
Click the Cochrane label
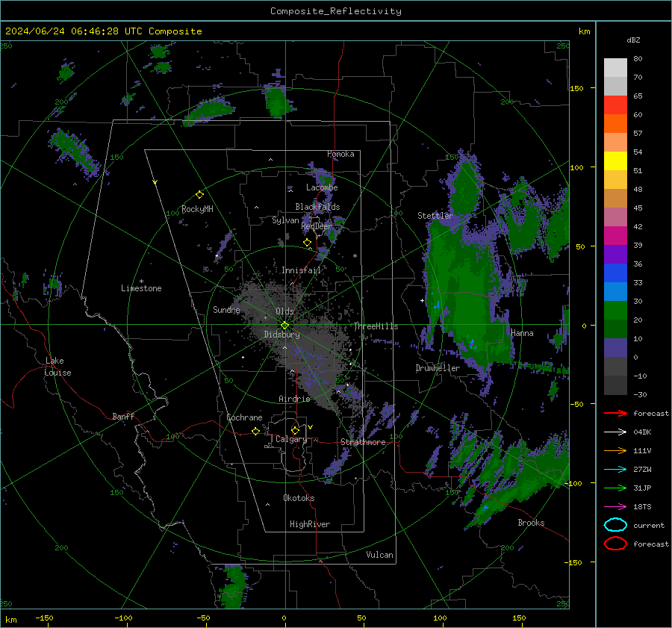244,417
